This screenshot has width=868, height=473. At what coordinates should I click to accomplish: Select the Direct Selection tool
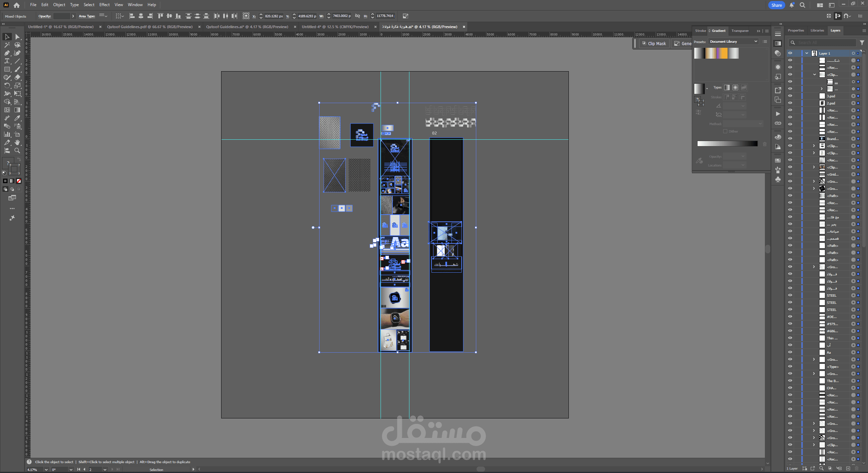(x=17, y=37)
